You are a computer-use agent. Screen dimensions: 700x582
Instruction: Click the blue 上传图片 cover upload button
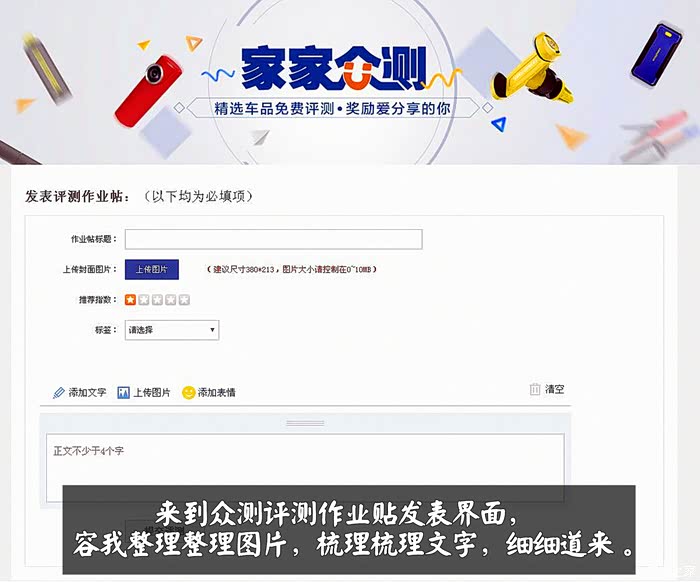coord(152,270)
